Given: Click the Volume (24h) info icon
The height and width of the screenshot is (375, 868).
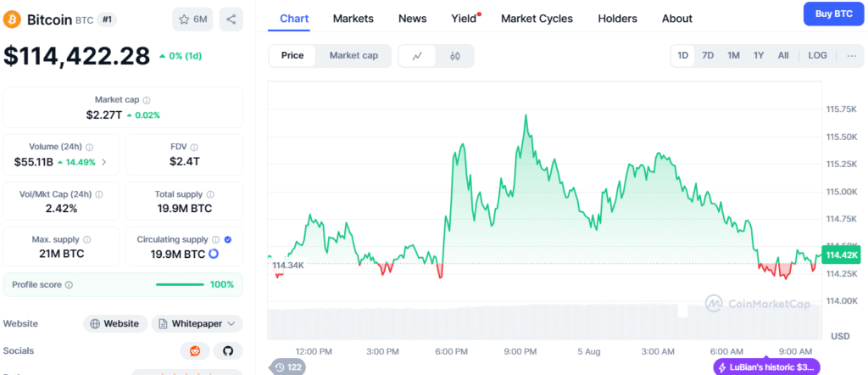Looking at the screenshot, I should [90, 148].
